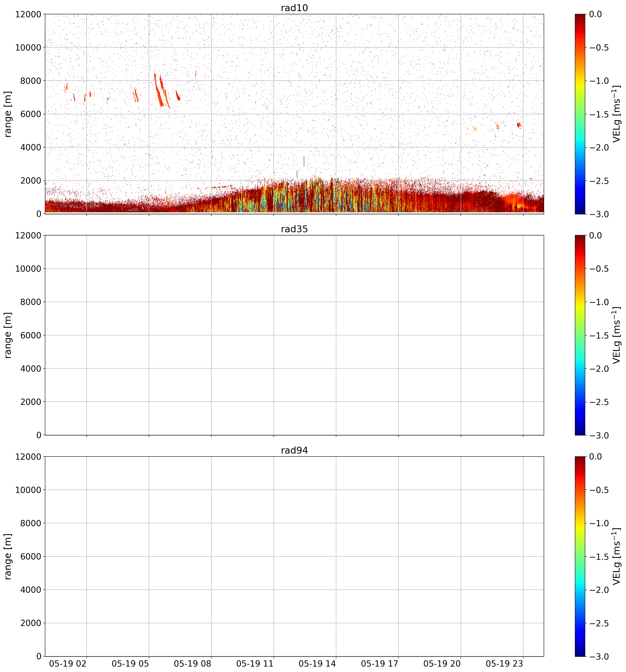
Task: Click the x-axis tick label 05-19 14
Action: tap(317, 664)
